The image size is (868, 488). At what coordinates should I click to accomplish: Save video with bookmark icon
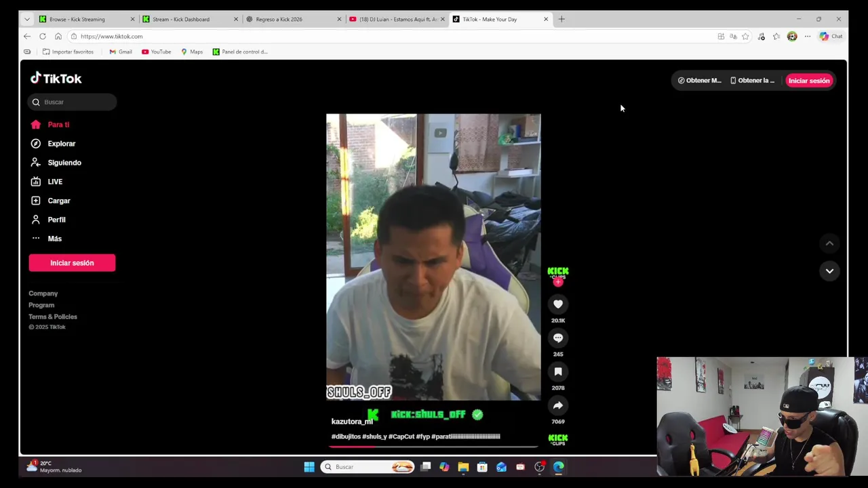click(558, 371)
